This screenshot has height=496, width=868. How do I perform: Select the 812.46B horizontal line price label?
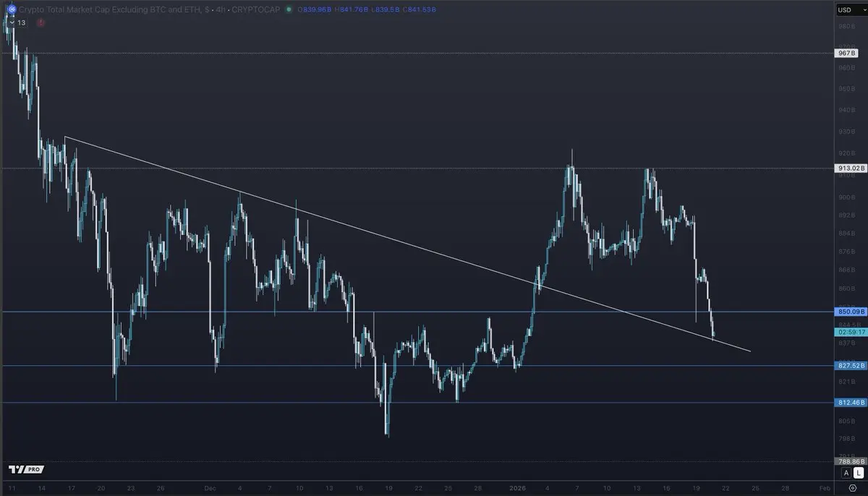pos(851,403)
